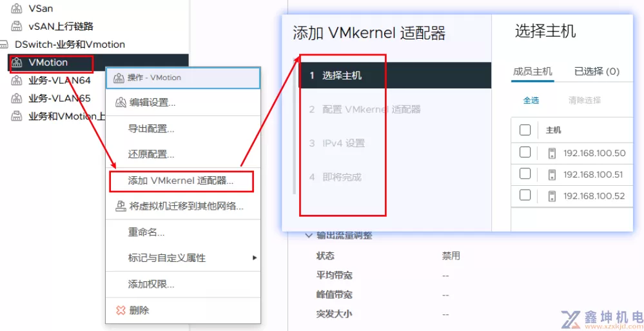Viewport: 644px width, 331px height.
Task: Click the DSwitch-业务和Vmotion switch icon
Action: pos(4,44)
